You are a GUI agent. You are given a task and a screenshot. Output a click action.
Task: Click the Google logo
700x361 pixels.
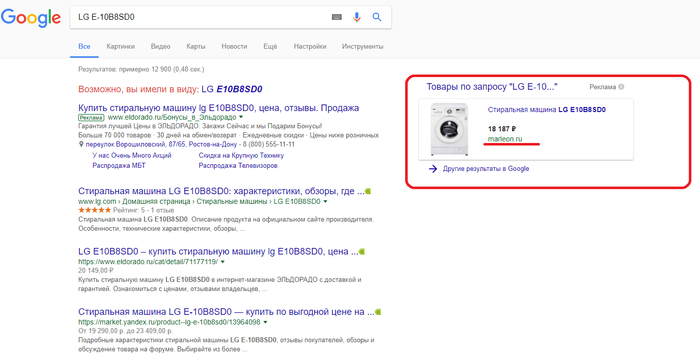[31, 18]
